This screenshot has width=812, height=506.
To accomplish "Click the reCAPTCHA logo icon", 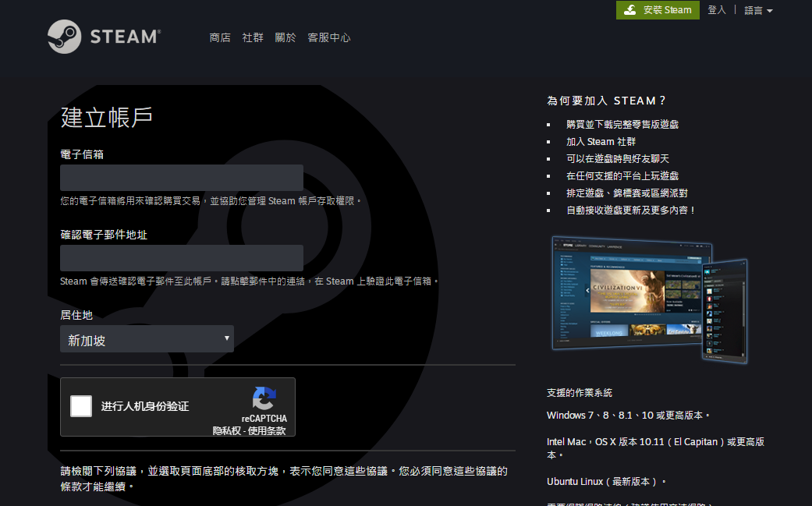I will pyautogui.click(x=264, y=398).
